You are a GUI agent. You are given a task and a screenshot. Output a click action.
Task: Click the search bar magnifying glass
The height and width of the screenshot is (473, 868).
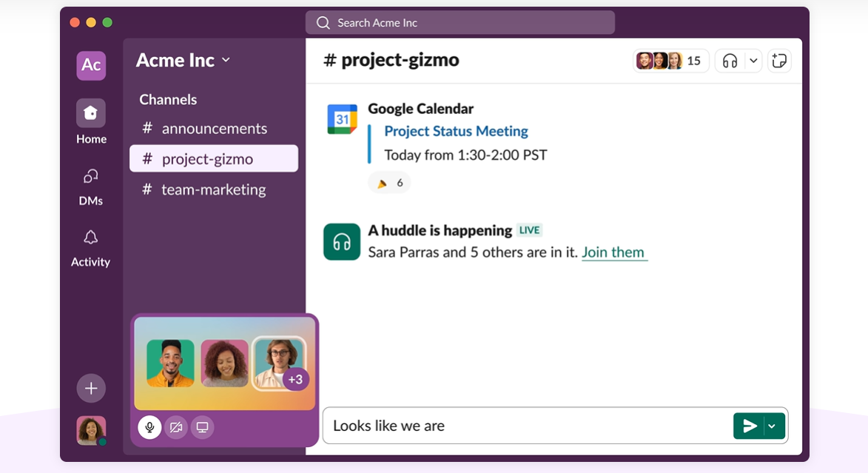click(323, 22)
